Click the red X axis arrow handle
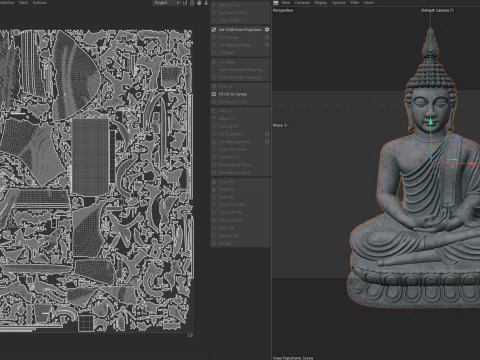The width and height of the screenshot is (480, 360). [x=472, y=164]
